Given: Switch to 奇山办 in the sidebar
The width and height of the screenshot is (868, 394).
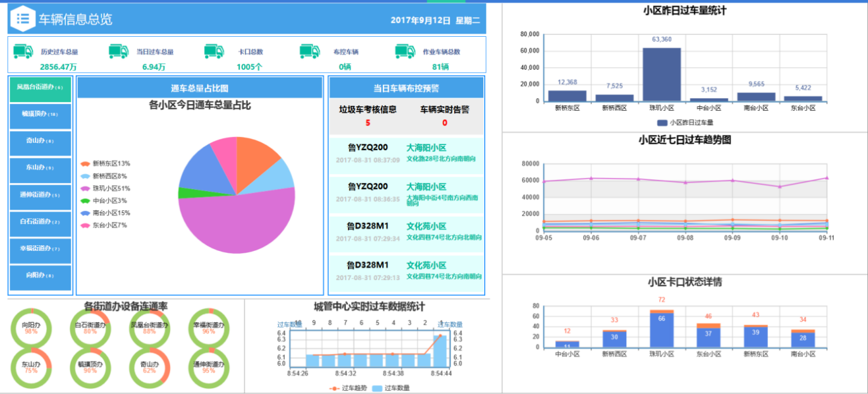Looking at the screenshot, I should click(40, 141).
